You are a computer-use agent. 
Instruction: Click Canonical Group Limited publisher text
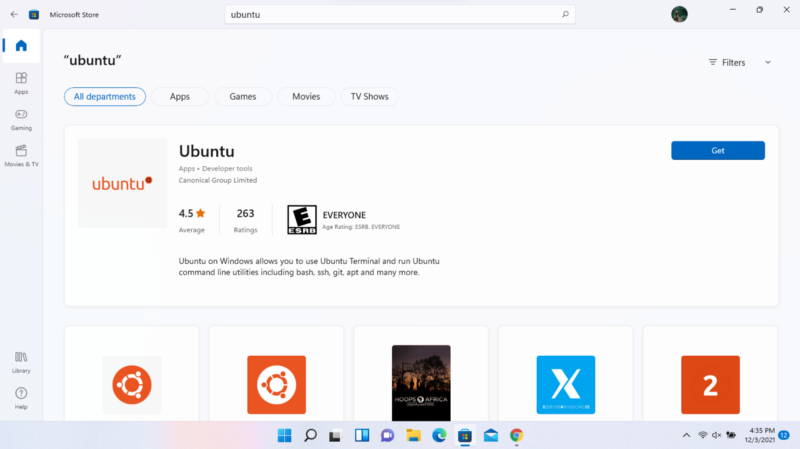point(218,180)
